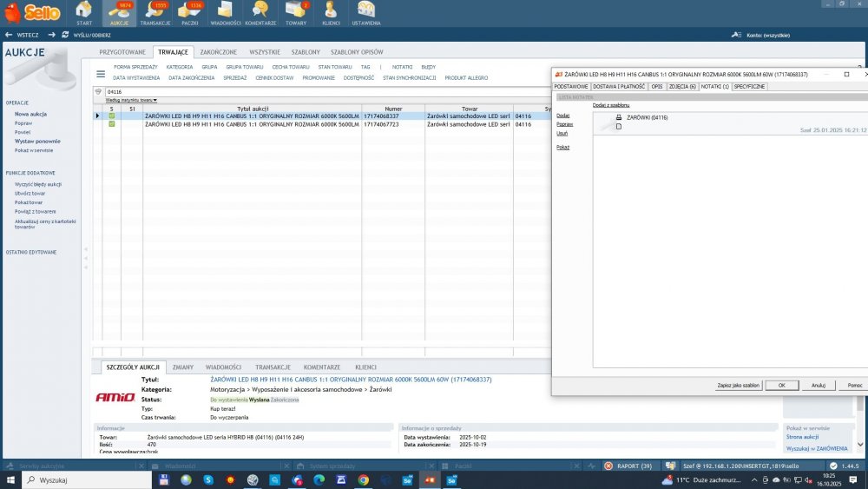Click the 'Zapisz jako szablon' button

click(739, 385)
